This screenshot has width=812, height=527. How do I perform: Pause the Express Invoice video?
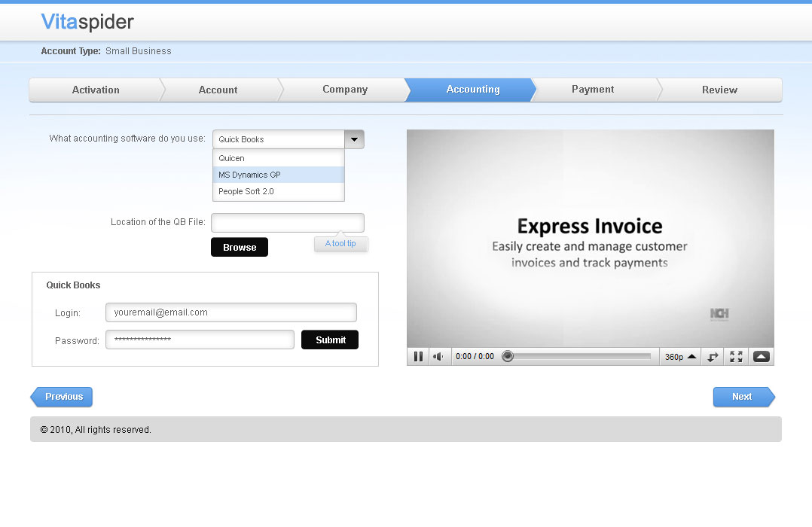click(x=419, y=356)
